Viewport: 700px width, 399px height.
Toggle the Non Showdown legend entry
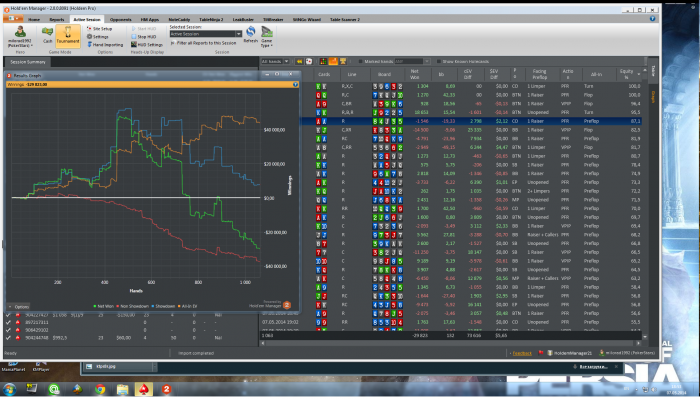click(x=132, y=306)
